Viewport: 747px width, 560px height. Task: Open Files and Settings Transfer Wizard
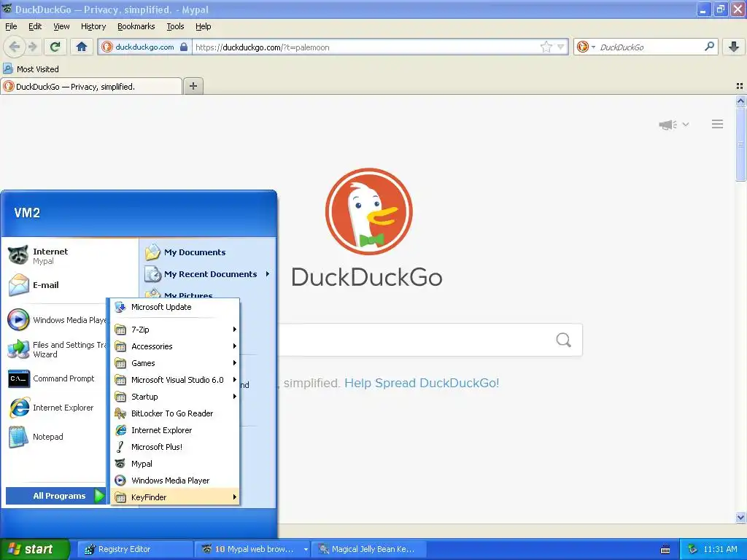coord(57,349)
